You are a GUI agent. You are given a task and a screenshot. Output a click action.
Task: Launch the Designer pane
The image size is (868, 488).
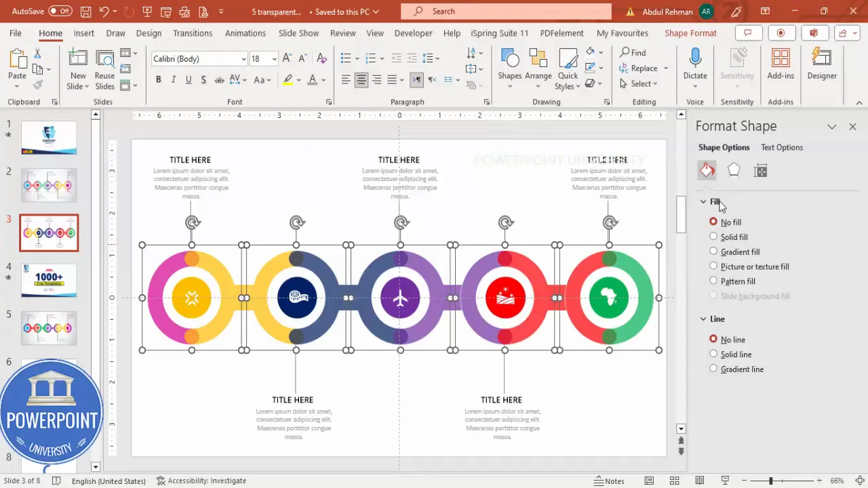coord(821,64)
